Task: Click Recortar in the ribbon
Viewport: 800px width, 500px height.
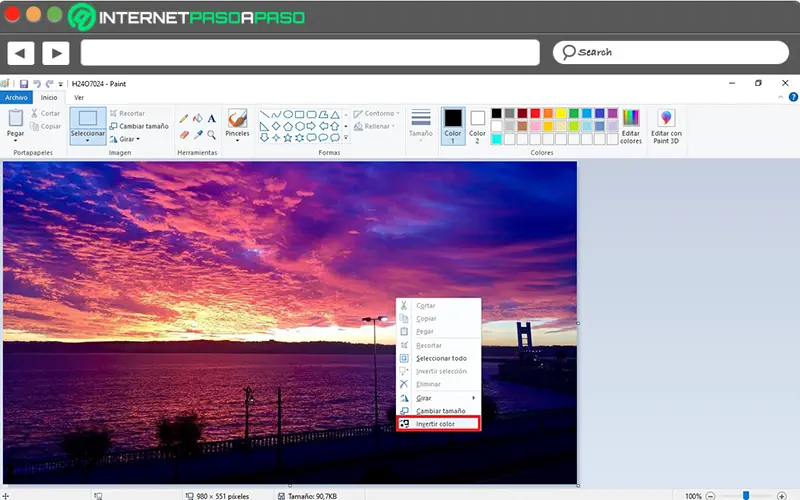Action: point(128,113)
